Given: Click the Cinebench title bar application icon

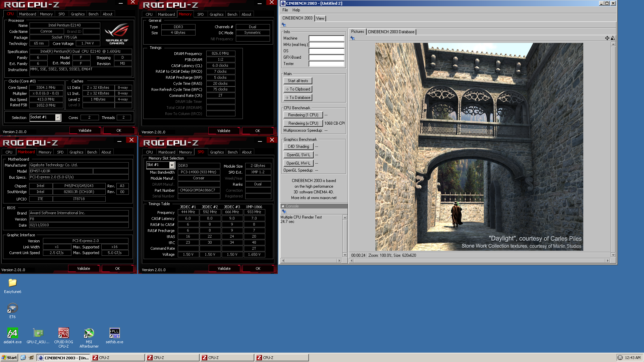Looking at the screenshot, I should 283,3.
